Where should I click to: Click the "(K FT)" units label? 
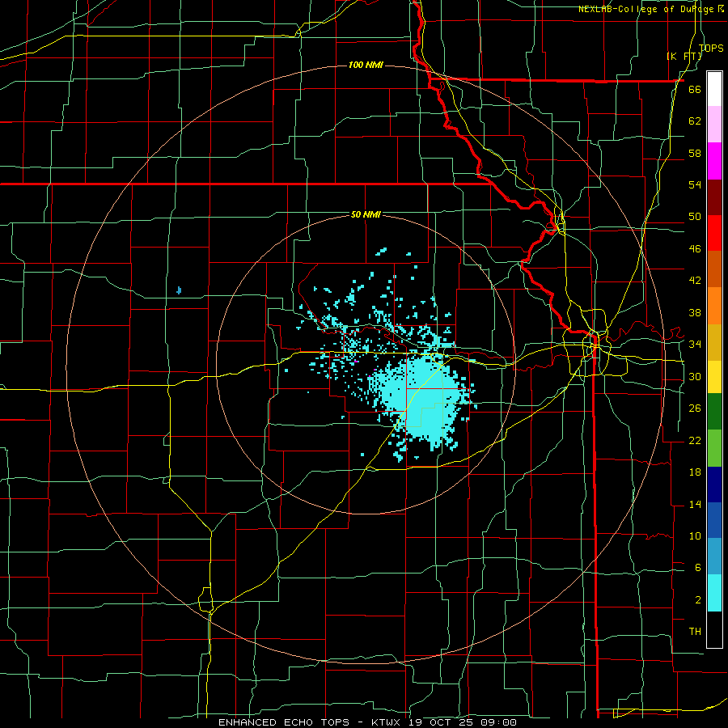684,57
